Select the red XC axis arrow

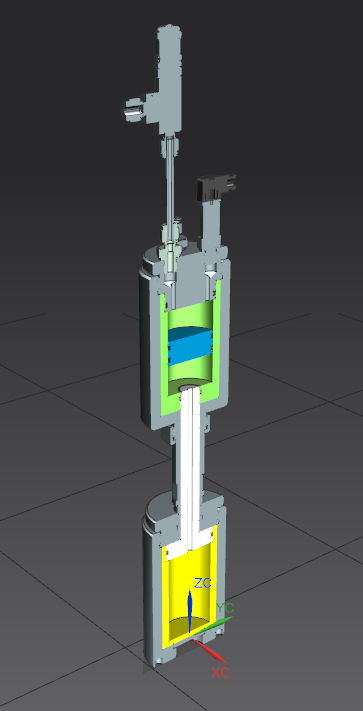tap(210, 651)
